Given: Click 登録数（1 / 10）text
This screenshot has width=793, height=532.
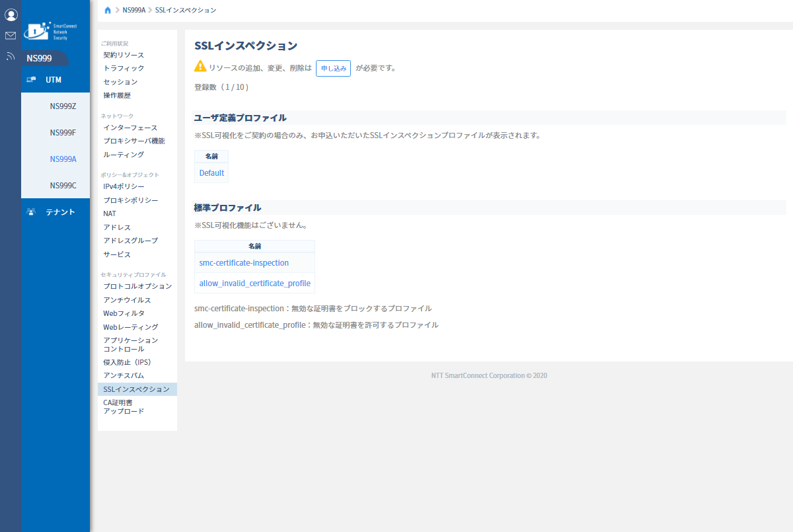Looking at the screenshot, I should (221, 87).
